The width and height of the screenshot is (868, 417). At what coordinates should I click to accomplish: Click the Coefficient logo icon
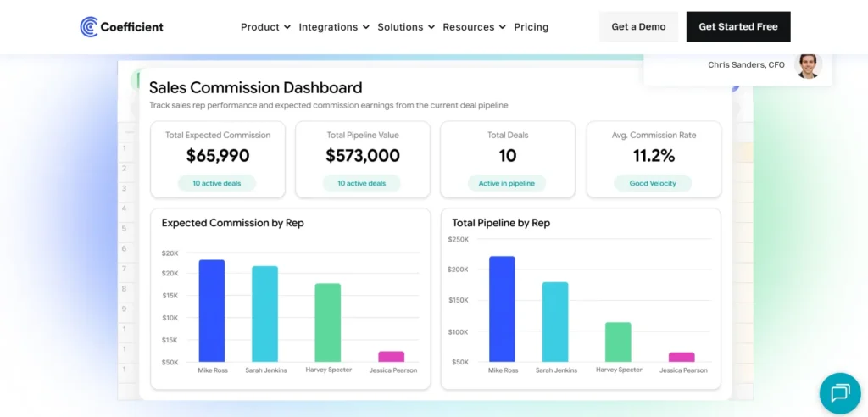pyautogui.click(x=88, y=26)
